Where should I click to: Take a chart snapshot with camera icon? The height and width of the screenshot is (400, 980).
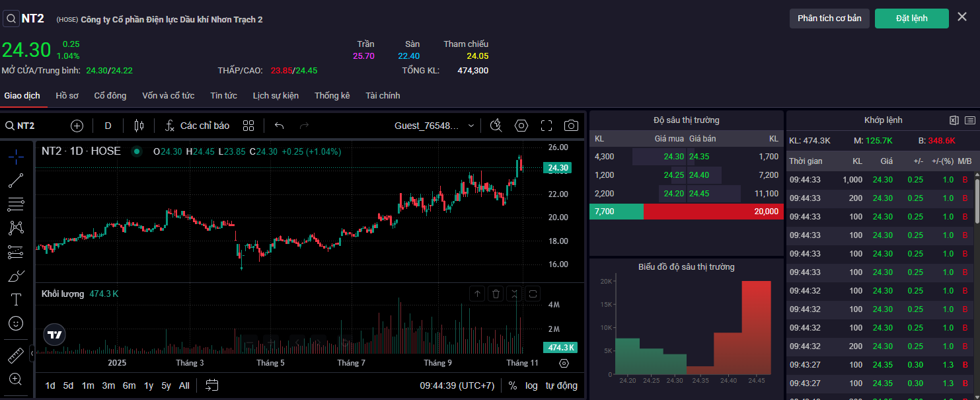(x=571, y=126)
